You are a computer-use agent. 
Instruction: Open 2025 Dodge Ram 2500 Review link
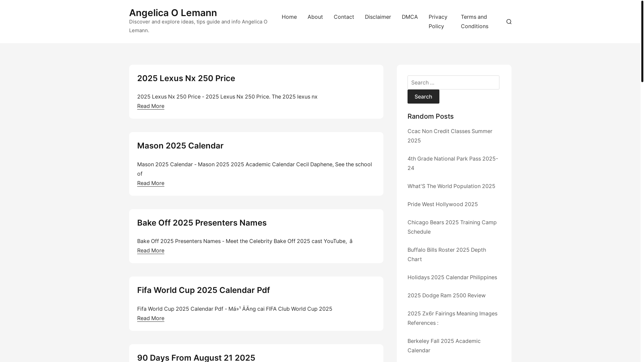click(x=446, y=295)
